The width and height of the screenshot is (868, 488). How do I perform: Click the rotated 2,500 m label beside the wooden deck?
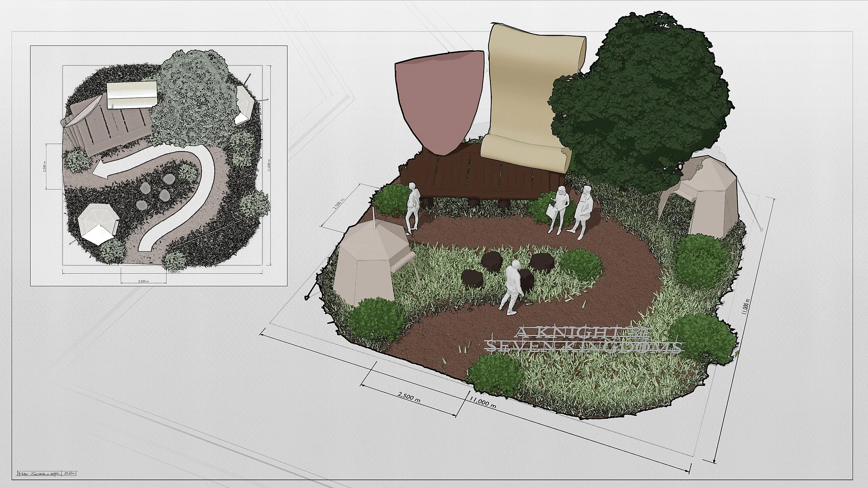(x=338, y=204)
